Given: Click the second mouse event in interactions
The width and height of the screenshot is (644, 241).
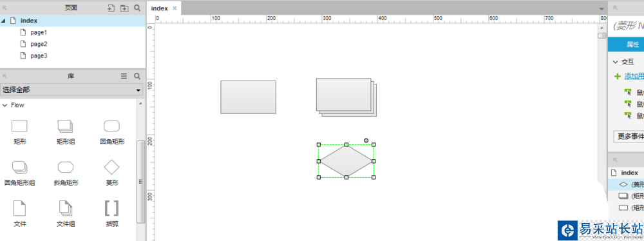Looking at the screenshot, I should [634, 104].
